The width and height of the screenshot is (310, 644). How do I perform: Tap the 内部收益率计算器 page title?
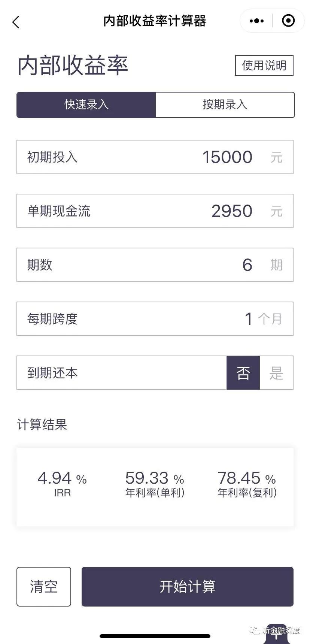tap(155, 21)
